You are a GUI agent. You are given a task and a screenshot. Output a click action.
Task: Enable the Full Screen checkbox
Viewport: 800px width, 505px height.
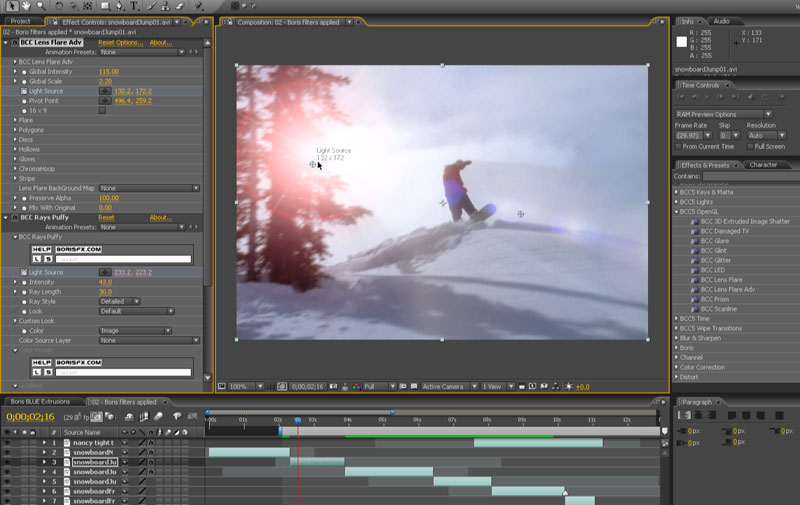[x=751, y=146]
